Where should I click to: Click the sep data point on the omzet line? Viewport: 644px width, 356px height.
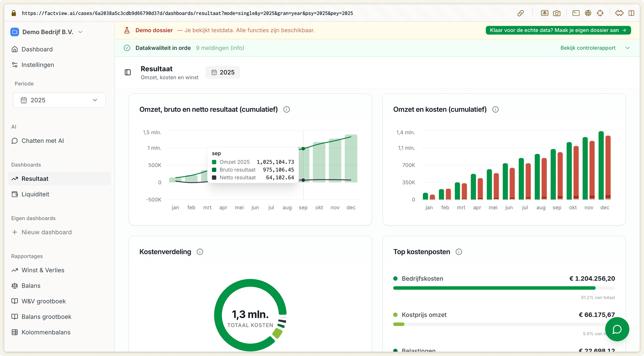click(x=303, y=149)
